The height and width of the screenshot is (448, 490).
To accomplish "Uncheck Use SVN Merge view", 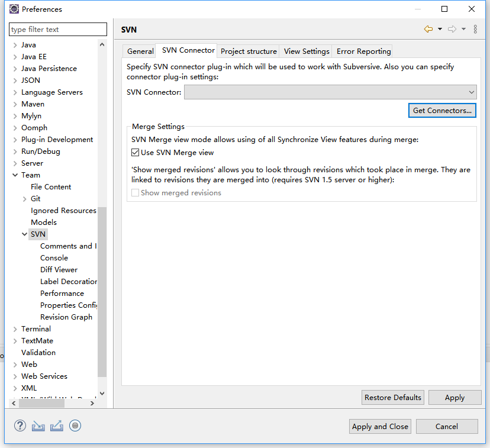I will pos(136,153).
